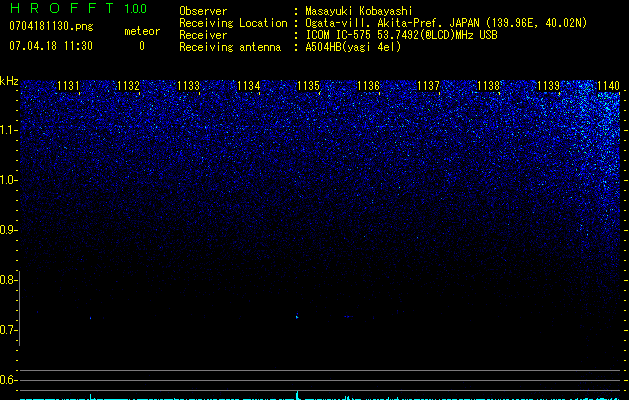Click the Receiver label
Viewport: 629px width, 400px height.
[203, 35]
